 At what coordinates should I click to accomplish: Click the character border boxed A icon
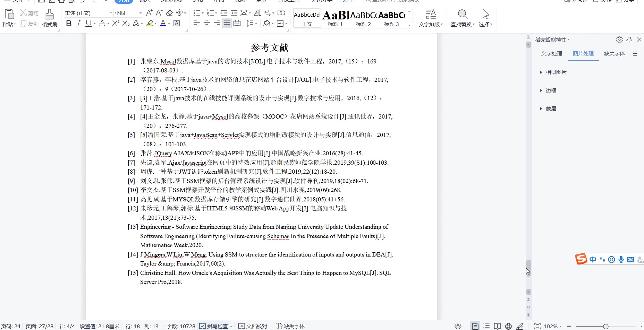(x=177, y=24)
